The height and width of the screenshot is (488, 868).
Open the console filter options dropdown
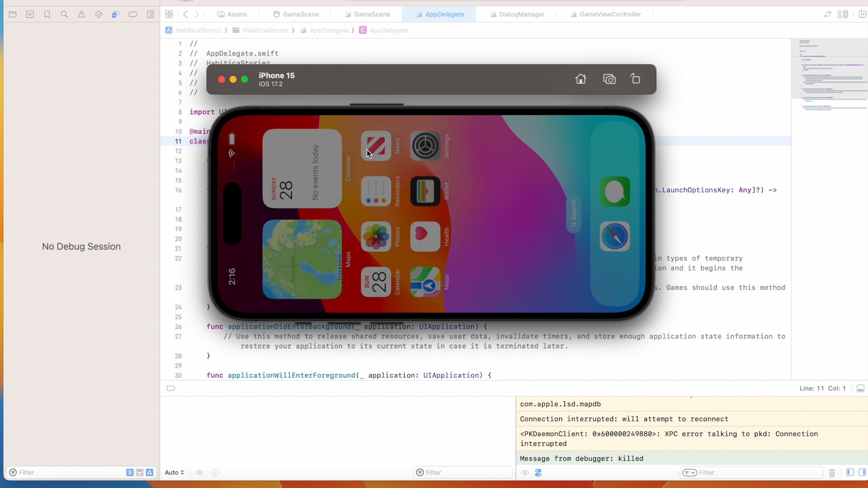[689, 472]
